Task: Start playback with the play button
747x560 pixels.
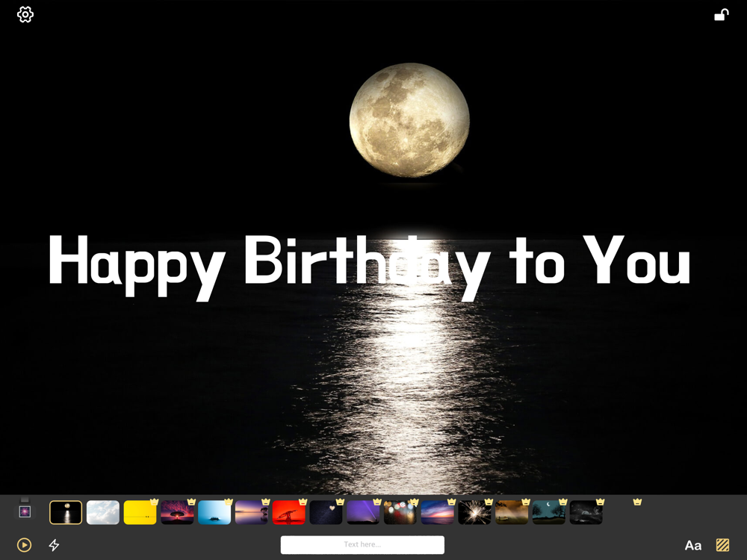Action: pyautogui.click(x=25, y=545)
